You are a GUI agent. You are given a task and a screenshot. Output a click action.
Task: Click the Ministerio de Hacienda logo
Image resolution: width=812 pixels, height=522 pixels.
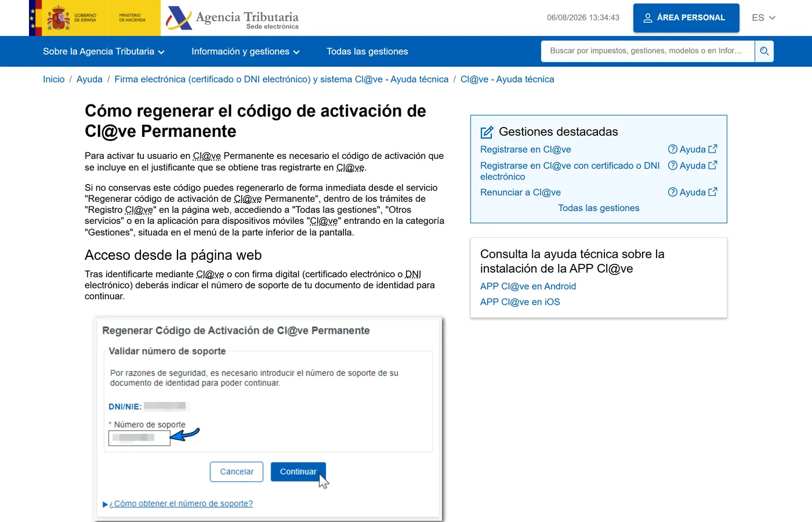point(132,18)
